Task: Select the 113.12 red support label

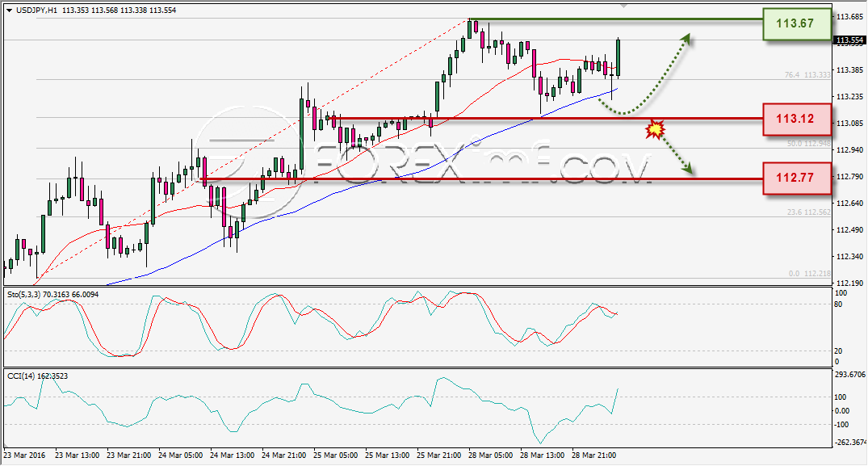Action: click(797, 119)
